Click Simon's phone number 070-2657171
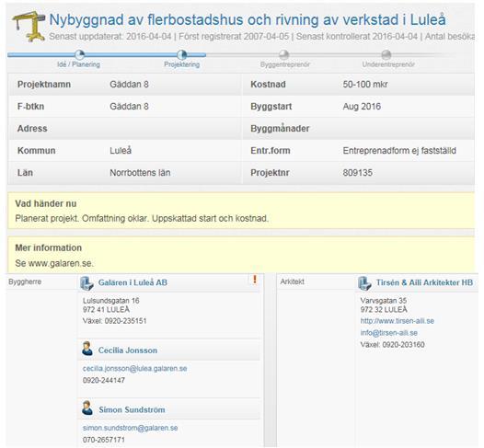Viewport: 484px width, 448px height. coord(104,440)
